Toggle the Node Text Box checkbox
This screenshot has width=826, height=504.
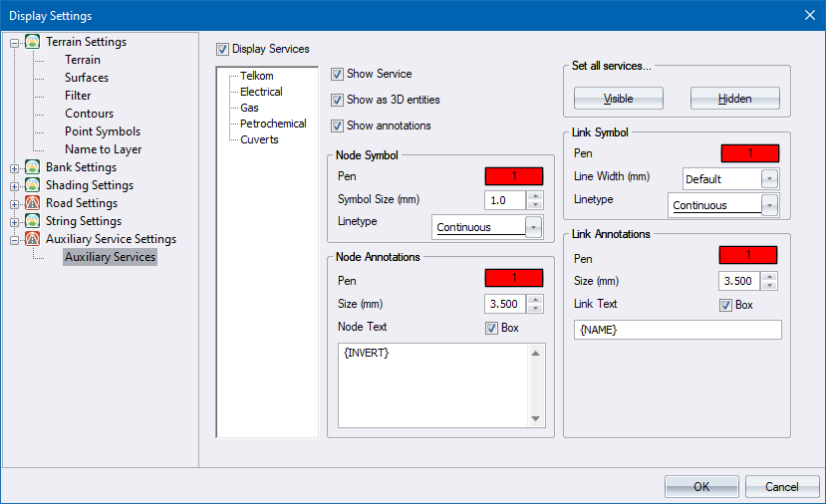pyautogui.click(x=491, y=328)
